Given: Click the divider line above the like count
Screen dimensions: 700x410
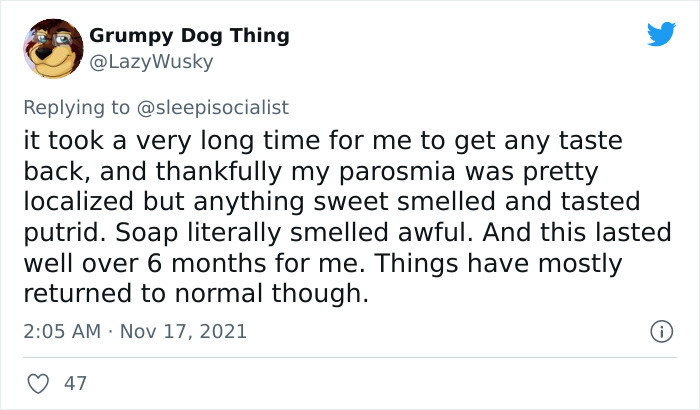Looking at the screenshot, I should (349, 357).
